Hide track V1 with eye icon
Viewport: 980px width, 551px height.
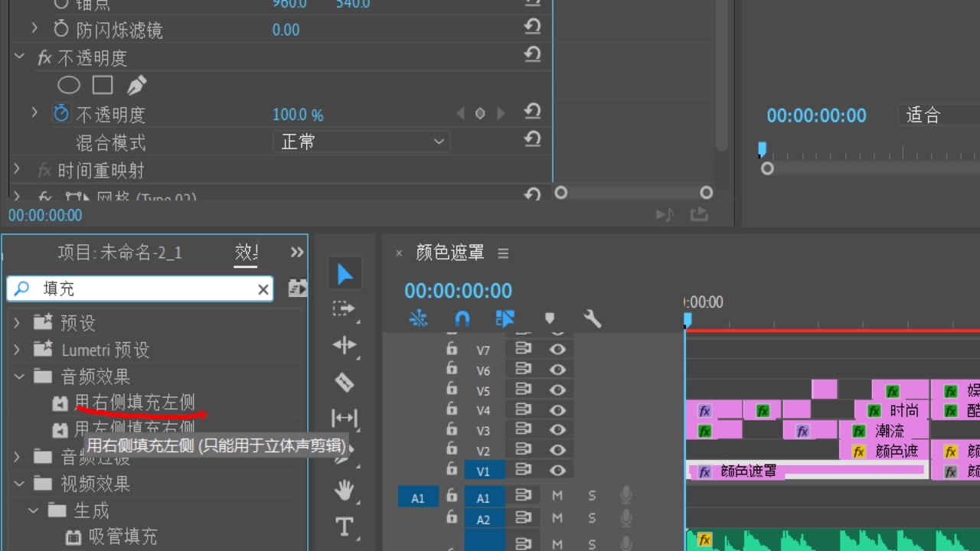pyautogui.click(x=557, y=471)
